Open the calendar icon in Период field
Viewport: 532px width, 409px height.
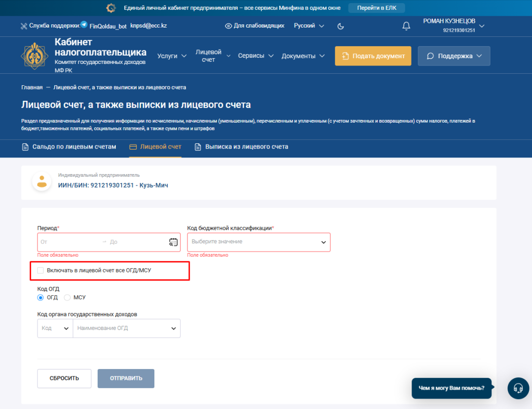tap(174, 242)
